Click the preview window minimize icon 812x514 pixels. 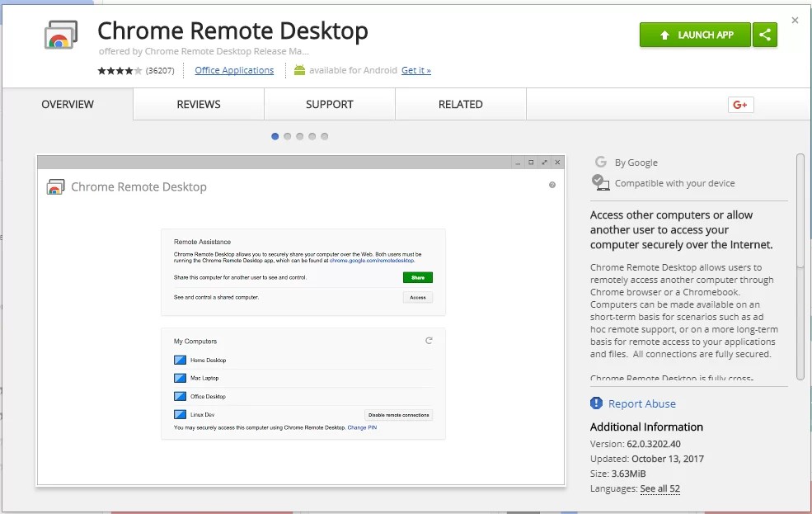click(518, 163)
